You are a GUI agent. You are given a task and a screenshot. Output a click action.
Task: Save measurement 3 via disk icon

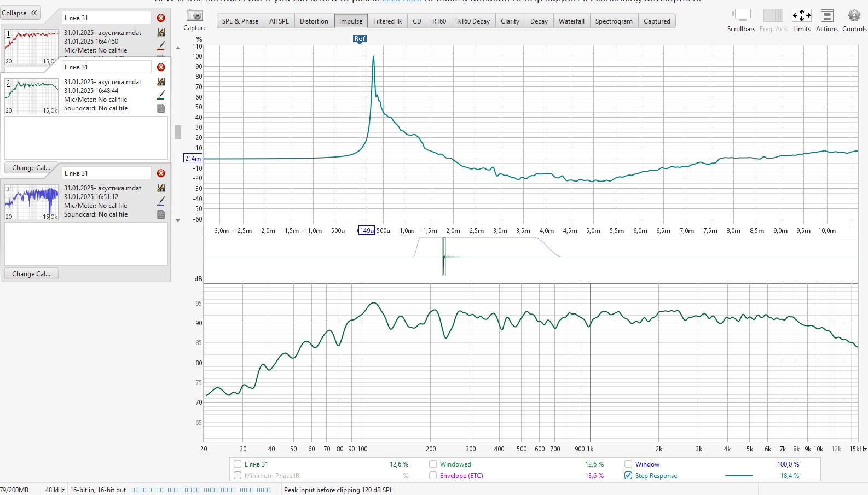point(161,188)
